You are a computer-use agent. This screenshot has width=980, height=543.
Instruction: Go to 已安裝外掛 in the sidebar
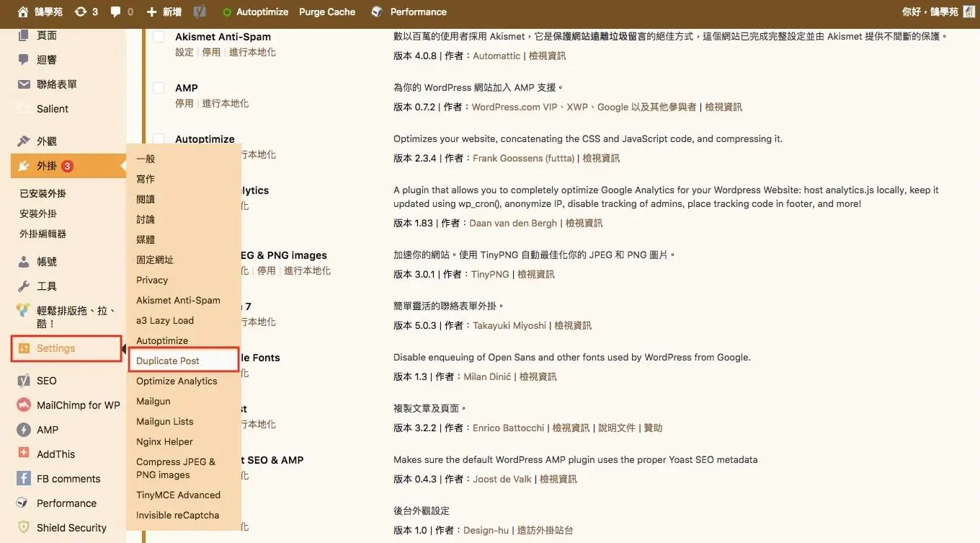pos(43,193)
